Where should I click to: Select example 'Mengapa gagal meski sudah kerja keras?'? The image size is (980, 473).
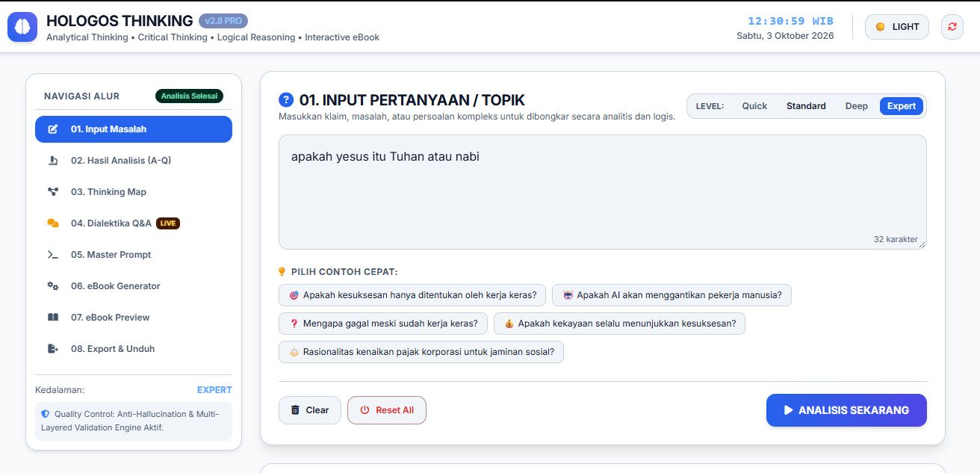(x=383, y=324)
